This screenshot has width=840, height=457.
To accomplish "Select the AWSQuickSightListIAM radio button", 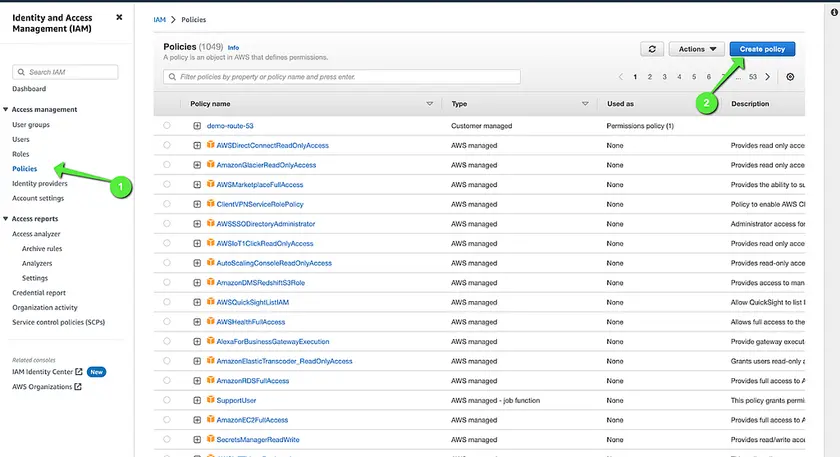I will pyautogui.click(x=167, y=302).
